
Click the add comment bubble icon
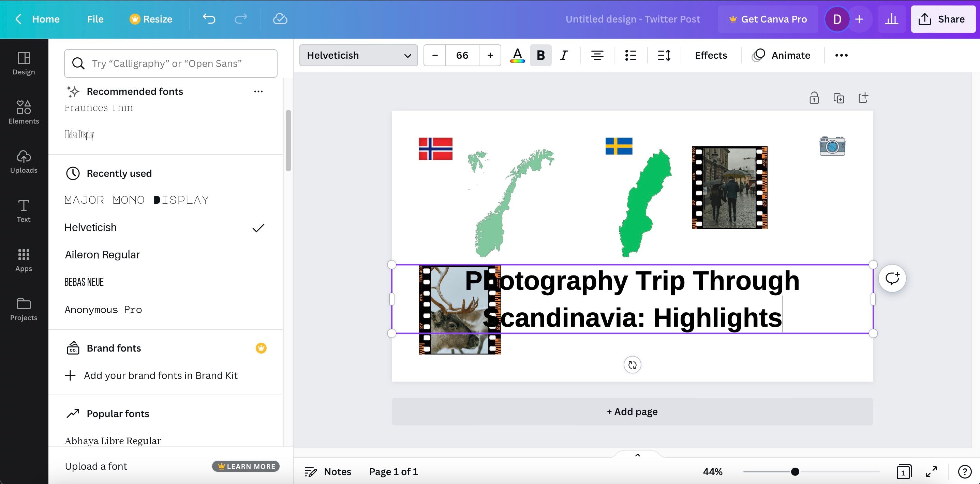tap(892, 279)
